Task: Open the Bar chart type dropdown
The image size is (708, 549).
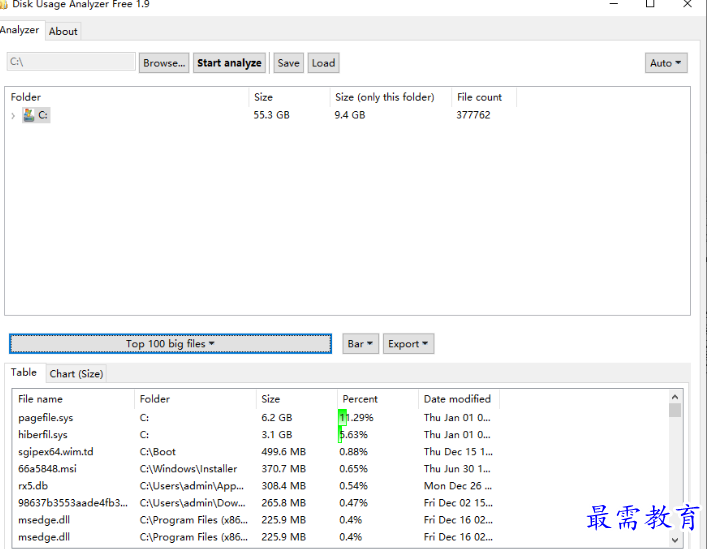Action: coord(360,344)
